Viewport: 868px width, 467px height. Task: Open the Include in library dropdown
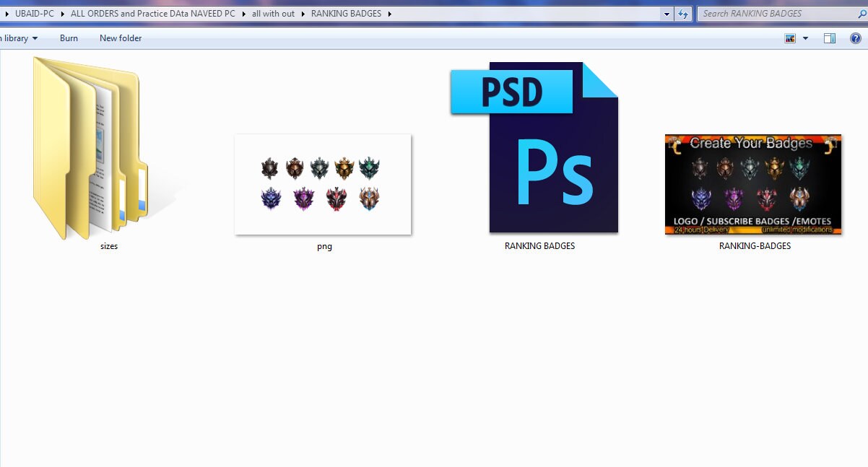point(19,38)
